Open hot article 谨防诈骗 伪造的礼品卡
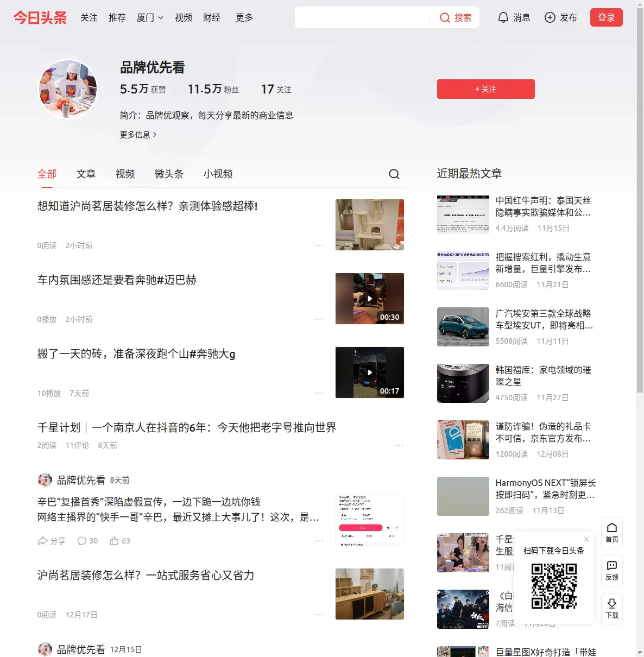This screenshot has width=644, height=657. 544,432
